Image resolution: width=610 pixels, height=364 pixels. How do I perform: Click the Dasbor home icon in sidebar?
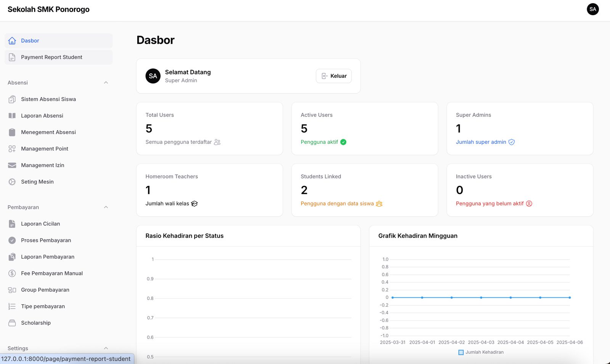point(12,41)
